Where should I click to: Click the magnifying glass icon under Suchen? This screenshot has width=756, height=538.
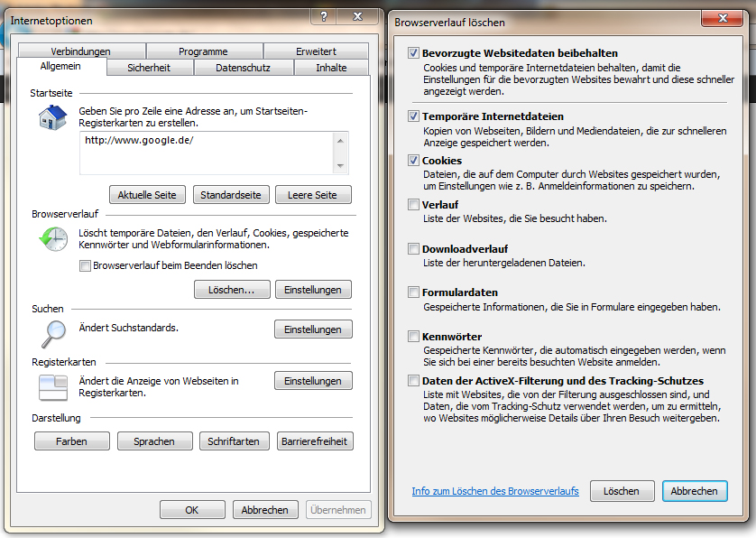(x=51, y=333)
